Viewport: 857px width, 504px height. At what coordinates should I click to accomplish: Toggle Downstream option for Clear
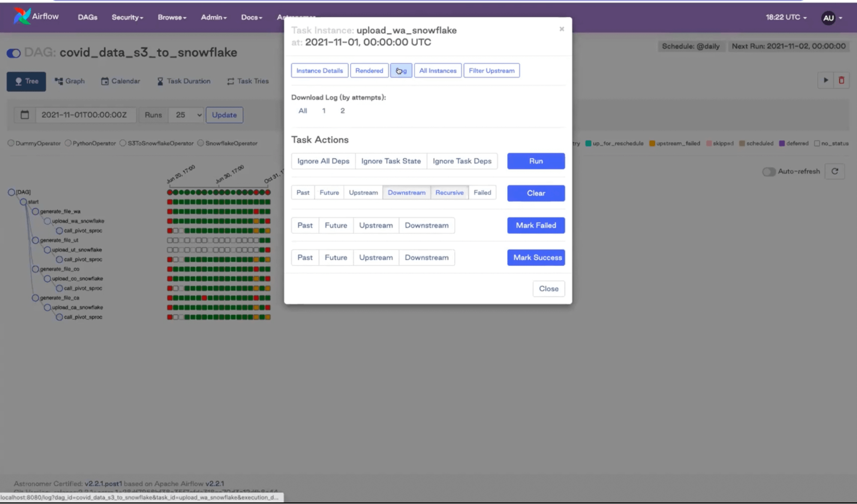(406, 192)
